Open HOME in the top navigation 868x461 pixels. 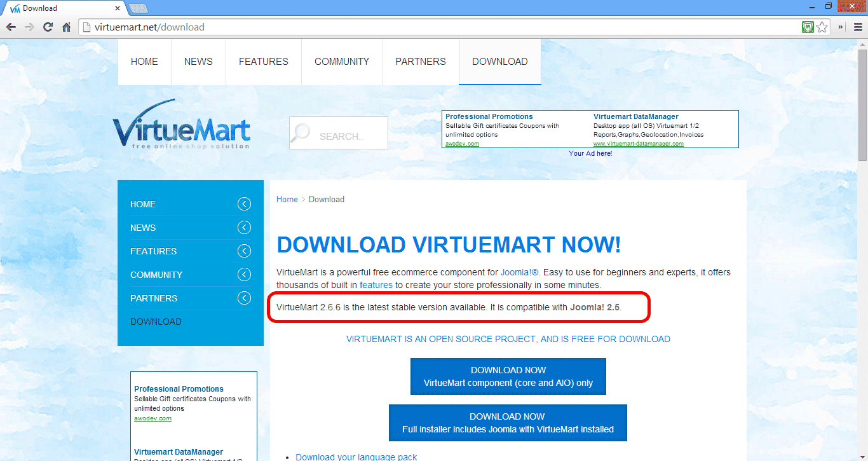144,62
